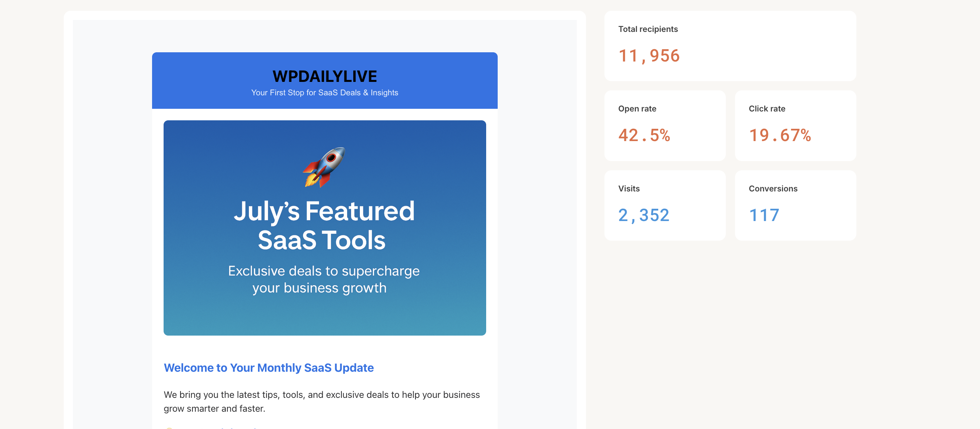Select the 42.5% open rate value
Viewport: 980px width, 429px height.
[x=644, y=135]
